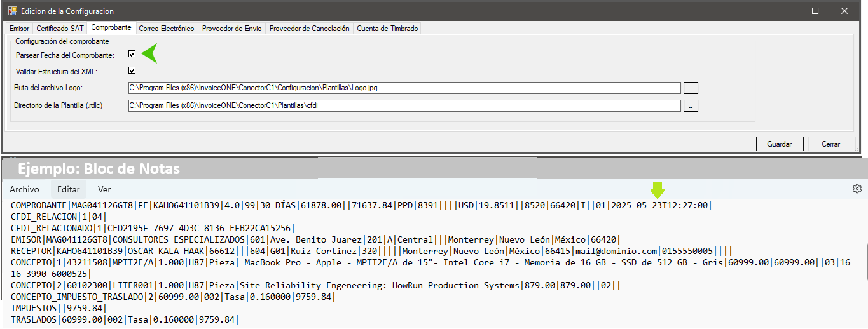Open the Proveedor de Envio tab

231,29
